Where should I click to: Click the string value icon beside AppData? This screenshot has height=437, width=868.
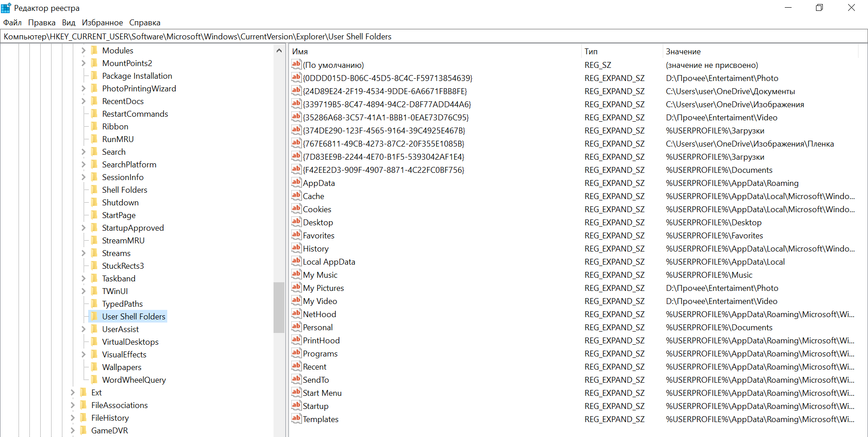click(296, 183)
